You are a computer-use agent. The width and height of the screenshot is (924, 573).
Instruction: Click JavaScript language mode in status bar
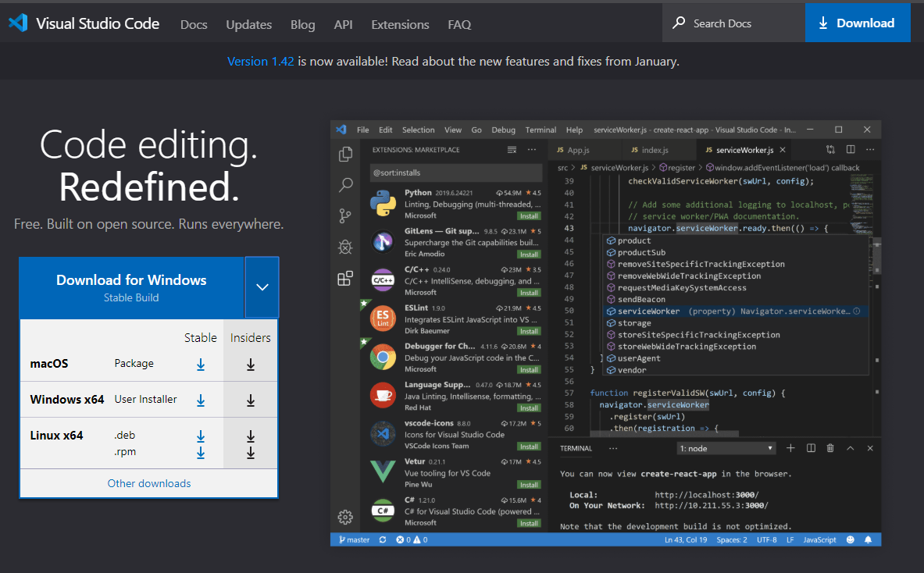(819, 539)
